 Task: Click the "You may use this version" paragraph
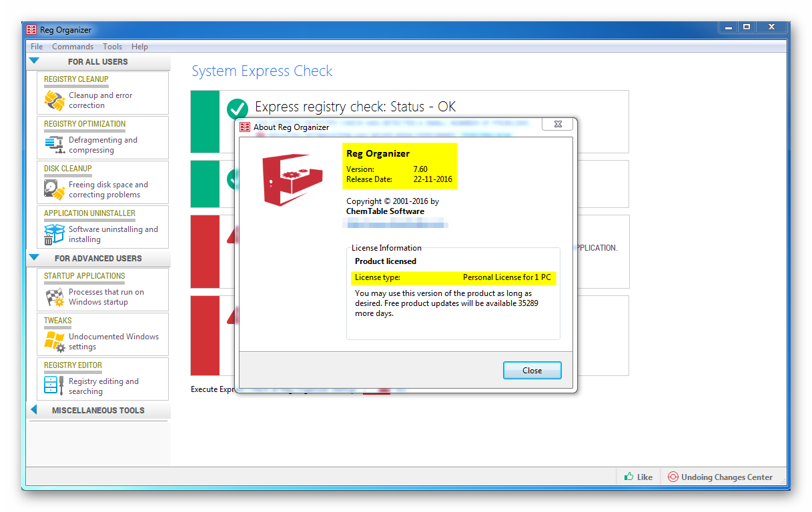pos(446,303)
